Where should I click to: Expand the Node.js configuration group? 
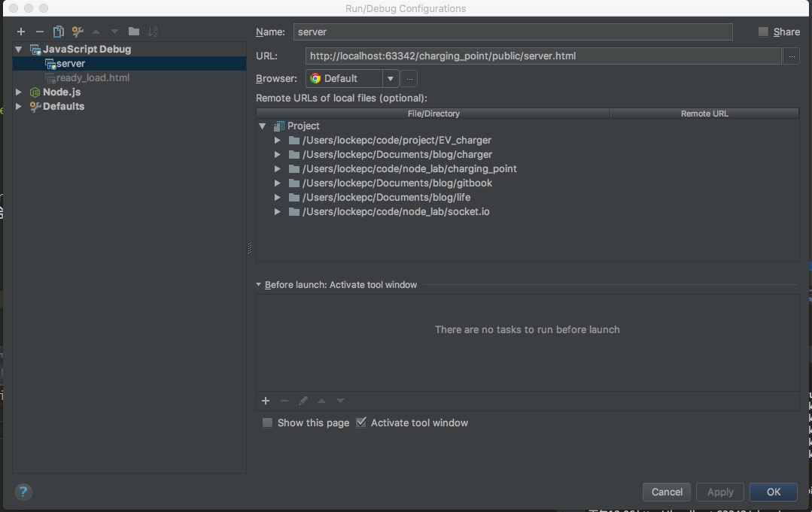pyautogui.click(x=19, y=92)
